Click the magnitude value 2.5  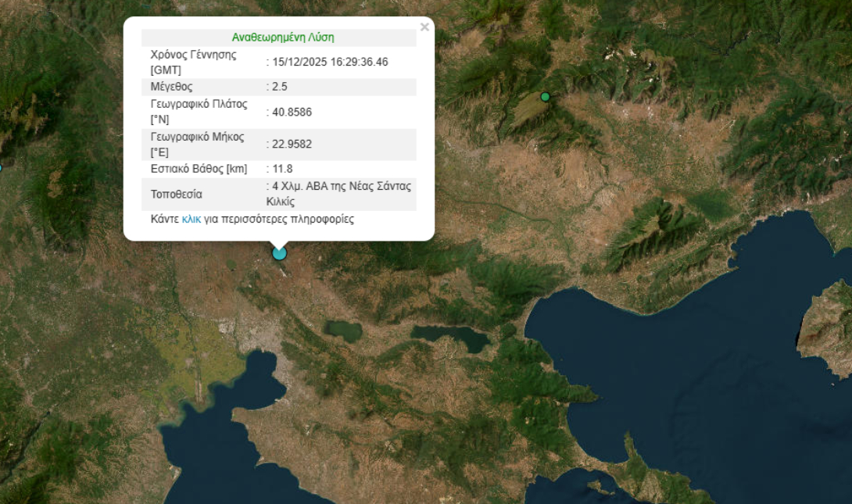coord(279,87)
